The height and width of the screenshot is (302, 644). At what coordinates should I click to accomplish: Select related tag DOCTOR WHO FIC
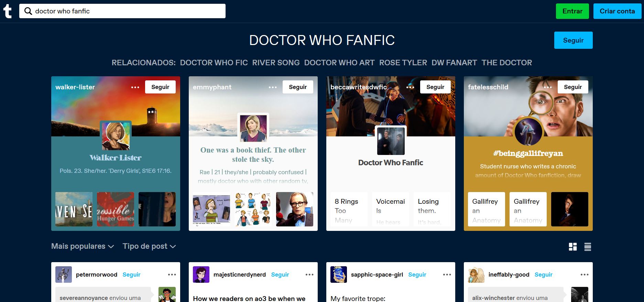pyautogui.click(x=214, y=63)
